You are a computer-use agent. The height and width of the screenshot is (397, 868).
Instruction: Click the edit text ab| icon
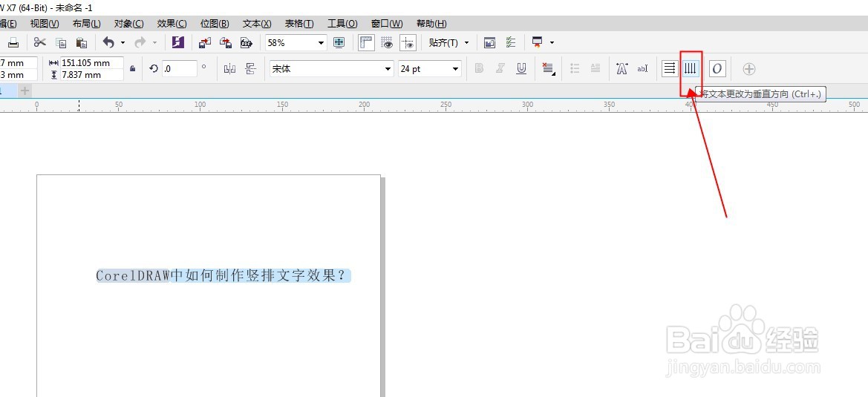point(642,68)
